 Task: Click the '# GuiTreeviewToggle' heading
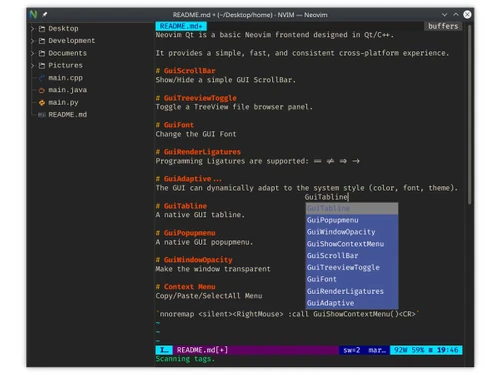196,98
